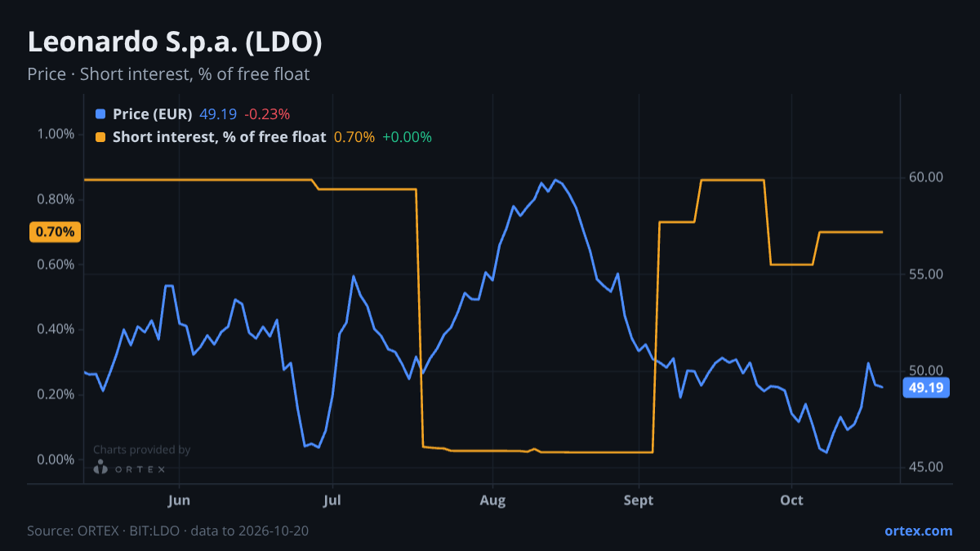Click the 0.60% left axis label
This screenshot has height=551, width=980.
tap(56, 264)
